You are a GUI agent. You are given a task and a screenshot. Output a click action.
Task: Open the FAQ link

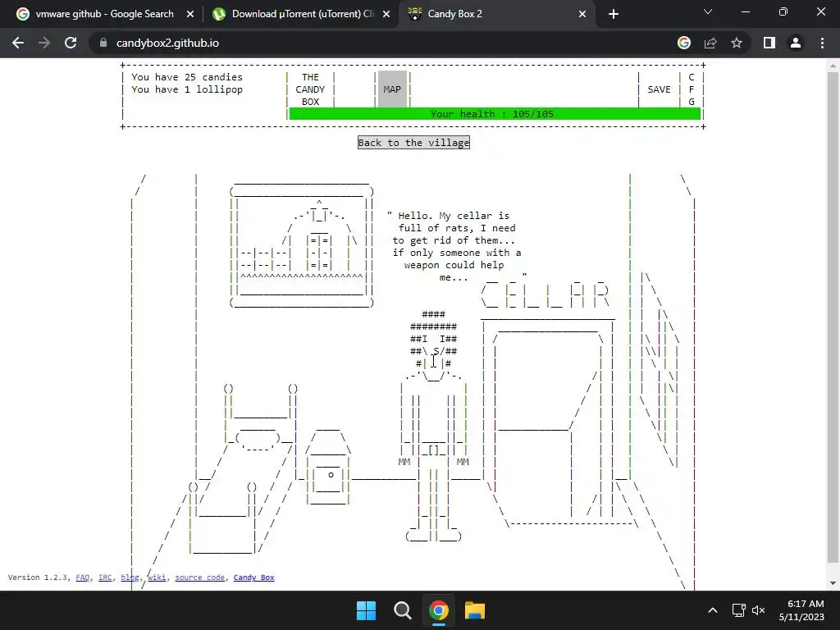tap(83, 577)
